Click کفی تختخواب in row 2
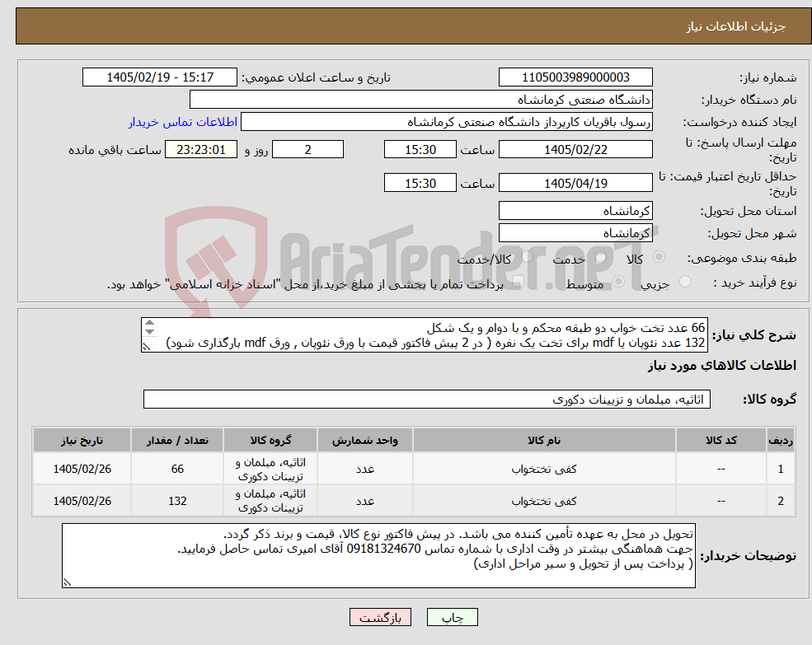The height and width of the screenshot is (645, 812). [544, 501]
